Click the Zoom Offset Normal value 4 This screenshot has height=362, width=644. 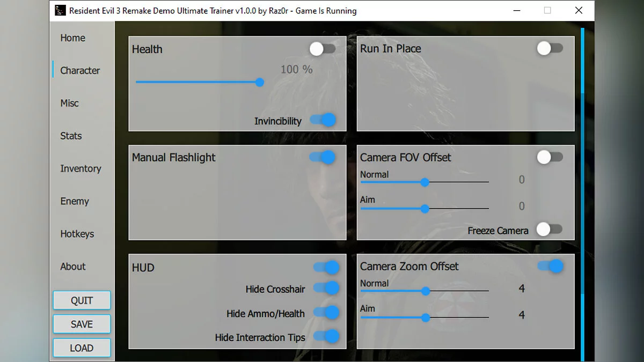tap(522, 289)
